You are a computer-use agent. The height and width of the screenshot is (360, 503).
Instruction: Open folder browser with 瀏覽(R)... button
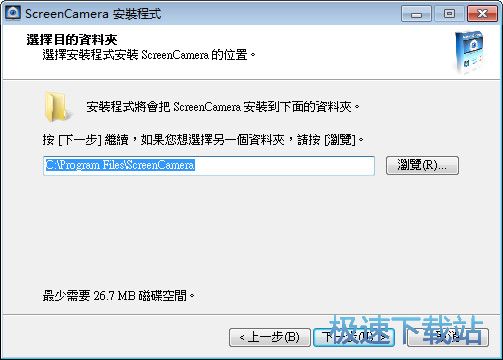(x=422, y=166)
